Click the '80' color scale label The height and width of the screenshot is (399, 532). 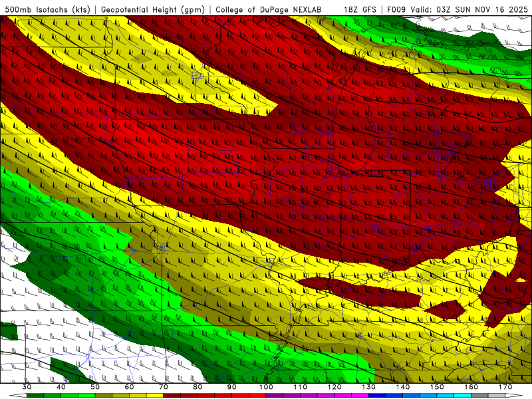tap(198, 387)
